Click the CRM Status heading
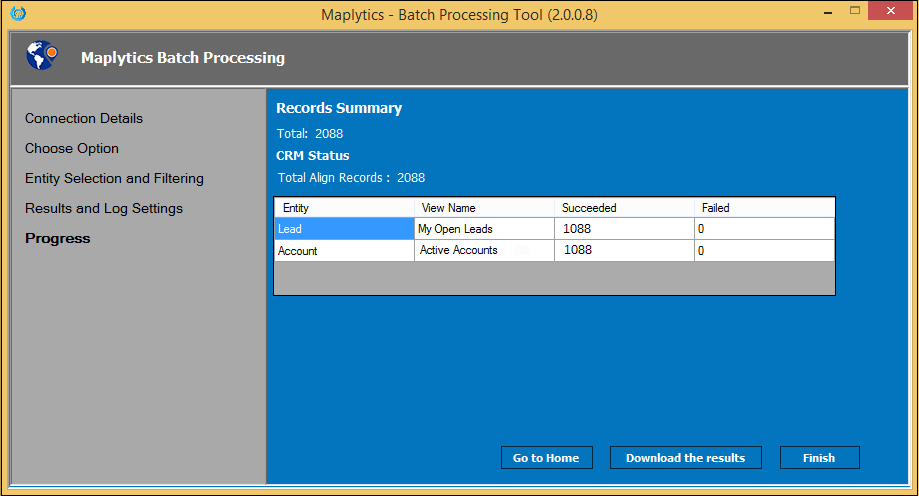 click(313, 155)
